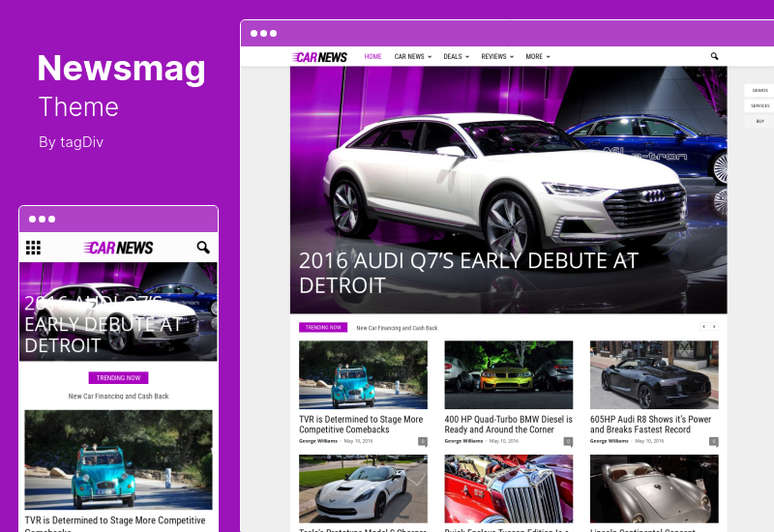
Task: Open '605HP Audi R8 Shows it's Power' article
Action: (x=650, y=425)
